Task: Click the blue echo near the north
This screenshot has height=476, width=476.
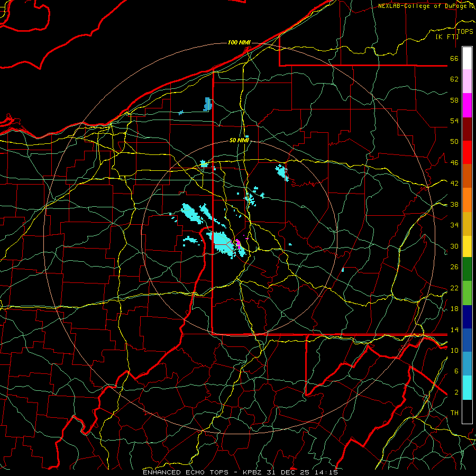Action: pyautogui.click(x=208, y=104)
